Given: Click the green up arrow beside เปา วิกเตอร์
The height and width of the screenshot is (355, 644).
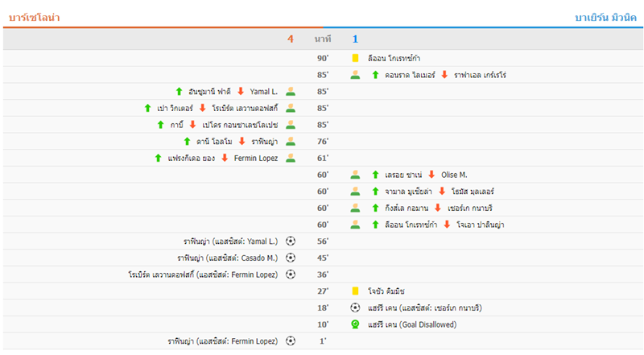Looking at the screenshot, I should 148,108.
